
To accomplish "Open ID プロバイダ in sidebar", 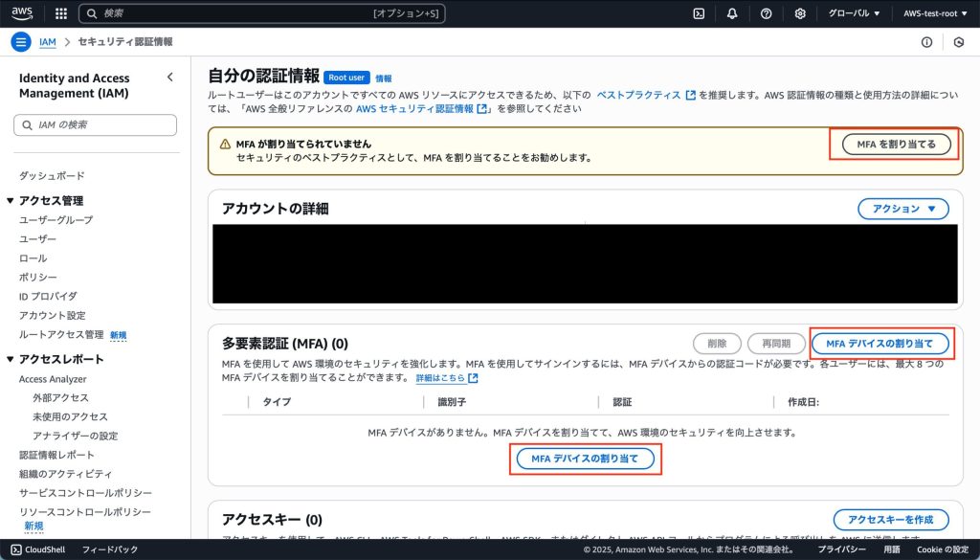I will (x=48, y=296).
